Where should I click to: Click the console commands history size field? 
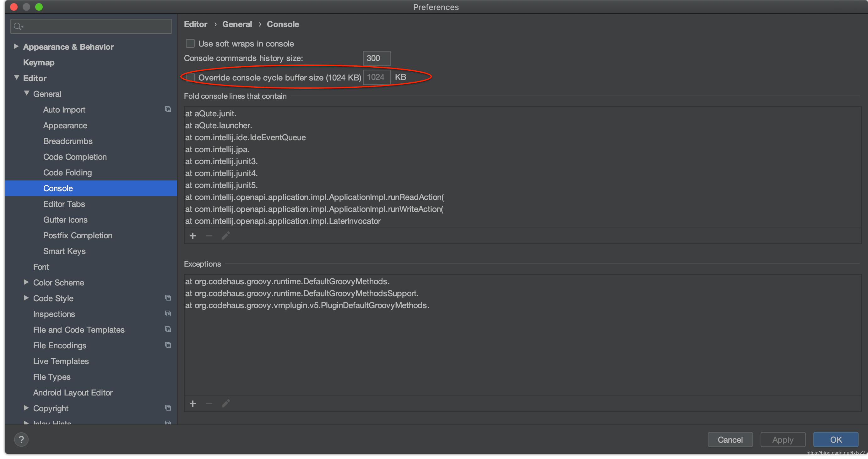377,58
